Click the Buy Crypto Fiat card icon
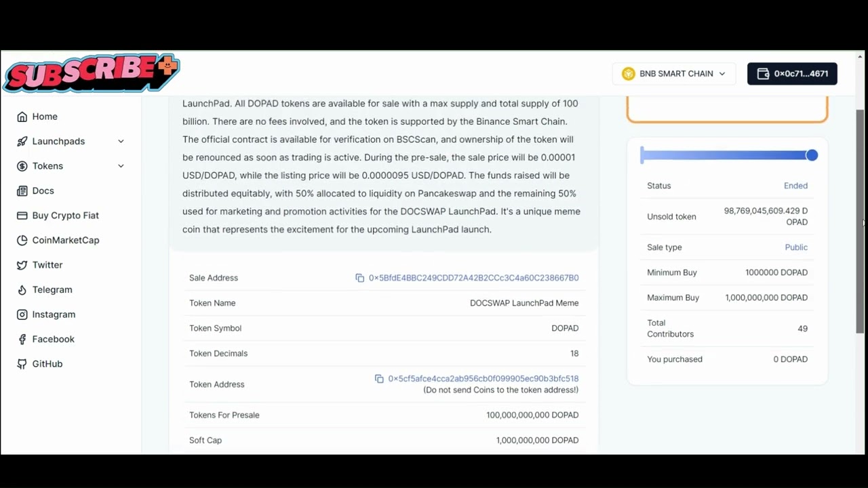 tap(22, 216)
